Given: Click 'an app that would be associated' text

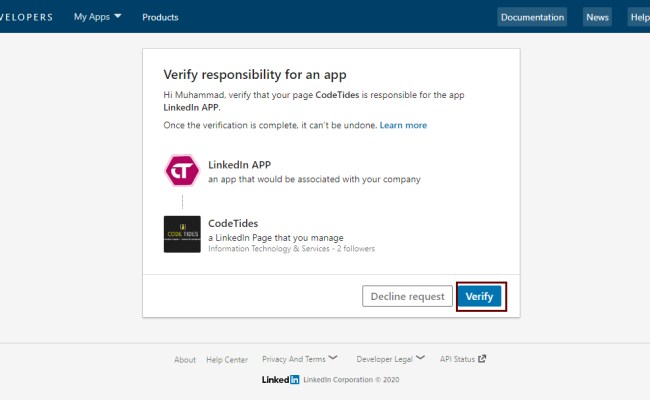Looking at the screenshot, I should [314, 179].
